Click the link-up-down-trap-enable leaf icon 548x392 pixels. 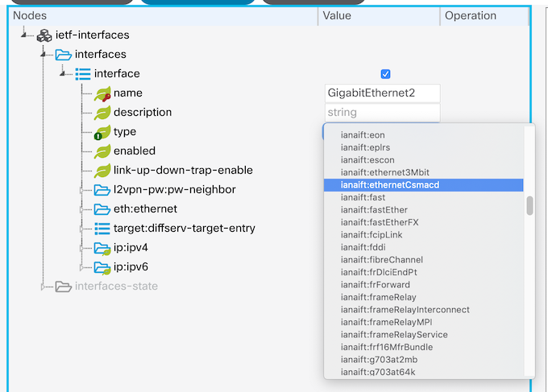click(x=102, y=171)
